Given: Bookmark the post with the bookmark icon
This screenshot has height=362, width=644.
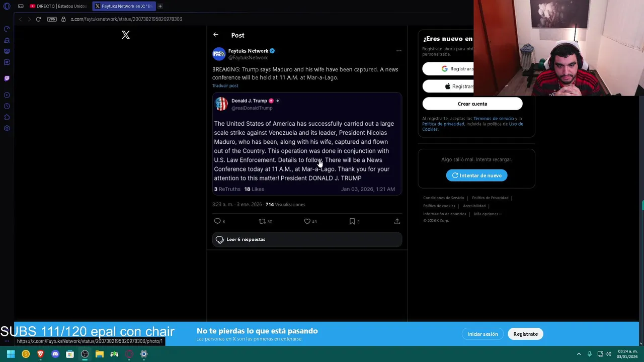Looking at the screenshot, I should [x=352, y=221].
